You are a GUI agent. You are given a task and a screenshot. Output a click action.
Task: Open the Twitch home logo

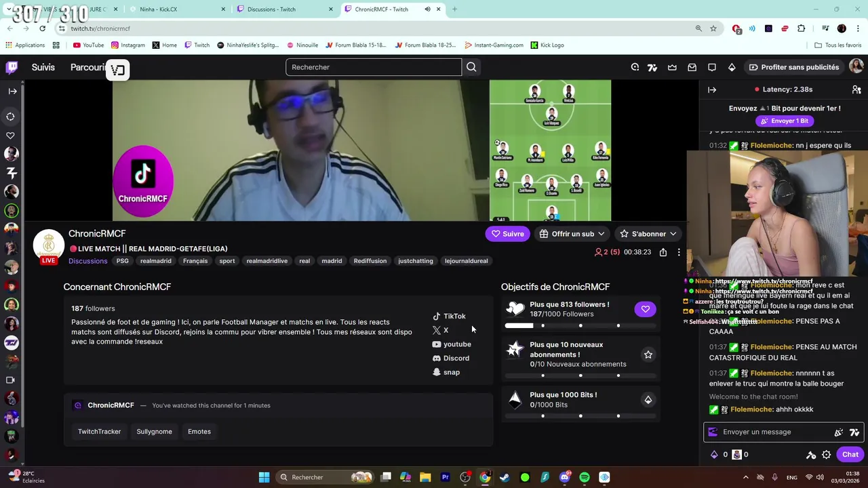click(x=12, y=67)
